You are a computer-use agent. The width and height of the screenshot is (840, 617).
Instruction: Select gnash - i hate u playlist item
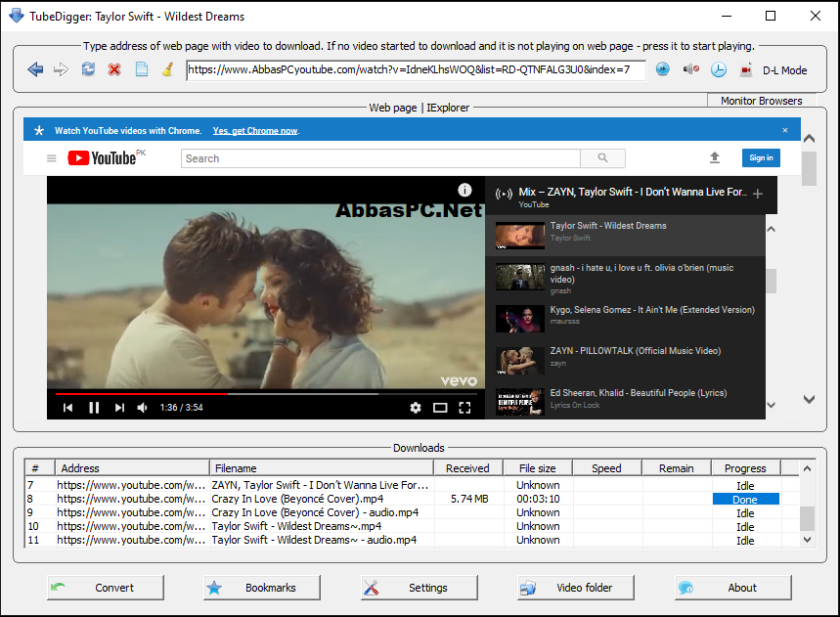tap(625, 278)
